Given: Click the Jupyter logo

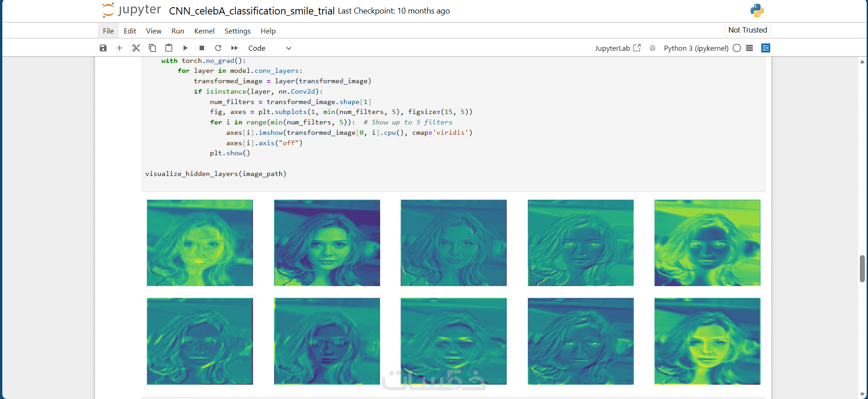Looking at the screenshot, I should point(132,10).
